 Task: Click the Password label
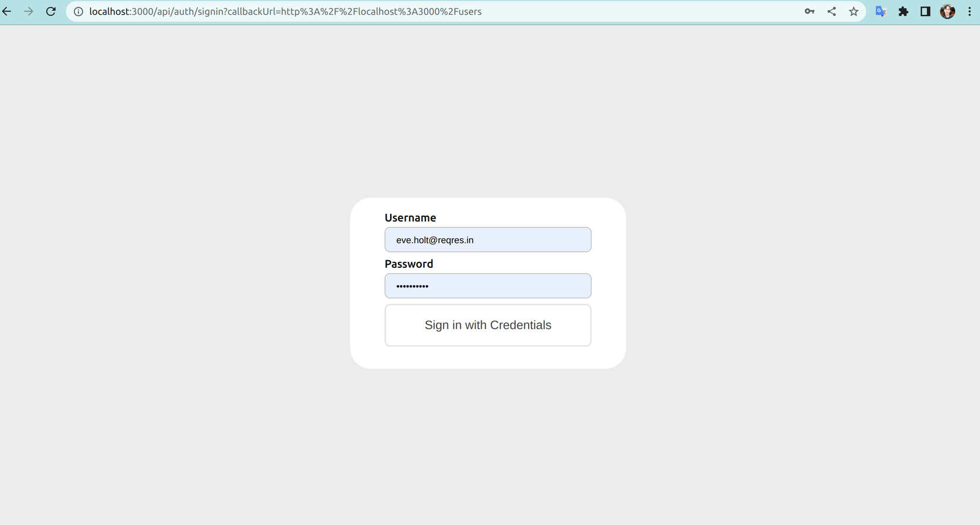click(x=409, y=264)
